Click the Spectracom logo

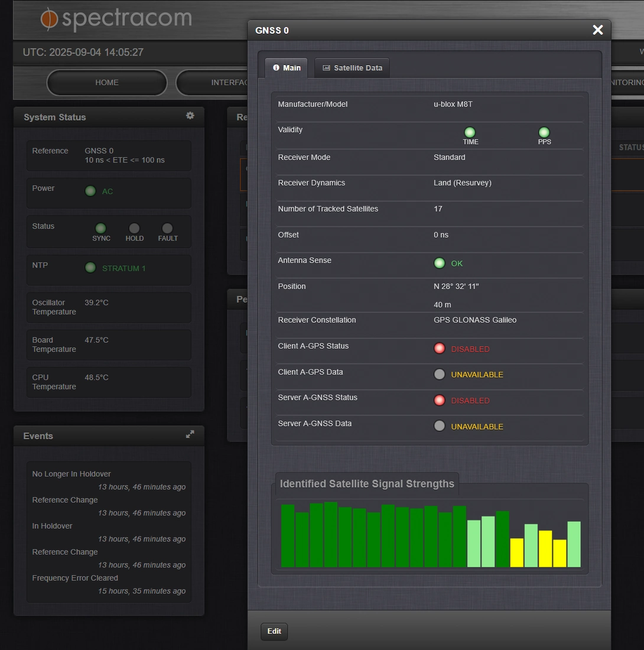tap(116, 19)
